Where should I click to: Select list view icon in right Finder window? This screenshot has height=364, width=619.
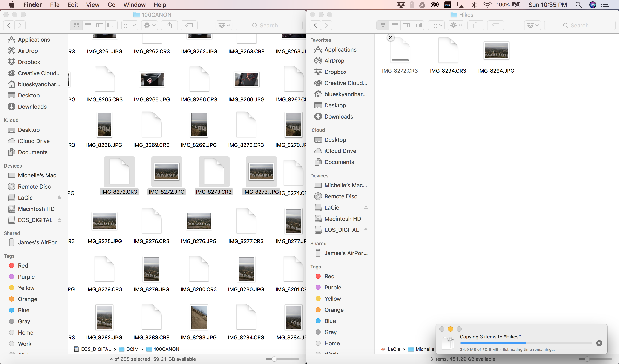[x=394, y=25]
